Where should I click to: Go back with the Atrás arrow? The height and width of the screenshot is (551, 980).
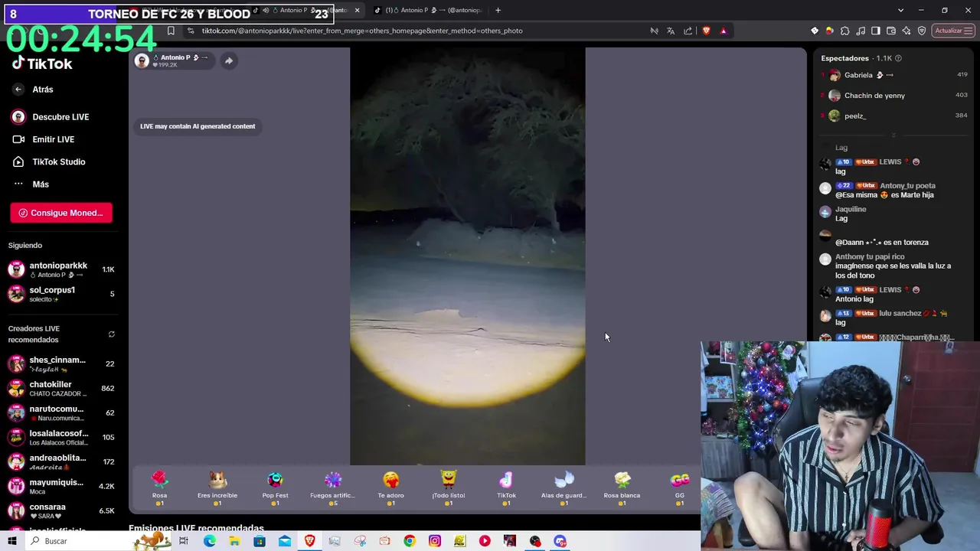point(18,90)
